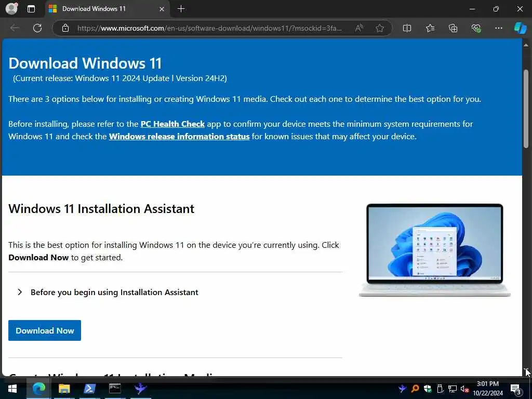
Task: Open the blue bird app on taskbar
Action: coord(140,389)
